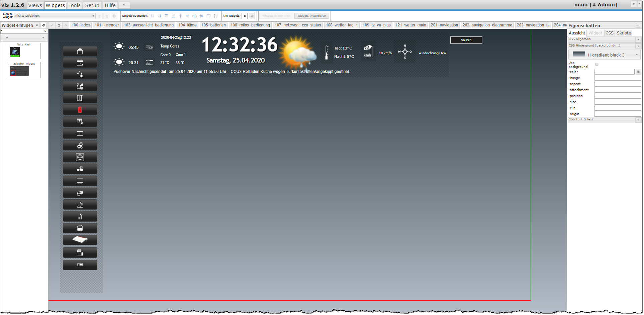
Task: Open the Hilfe menu
Action: point(110,5)
